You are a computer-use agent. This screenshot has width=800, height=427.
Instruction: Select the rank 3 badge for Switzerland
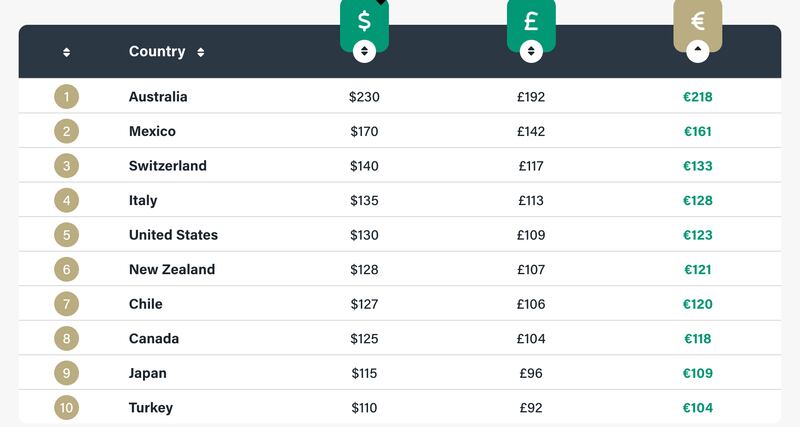click(x=66, y=166)
